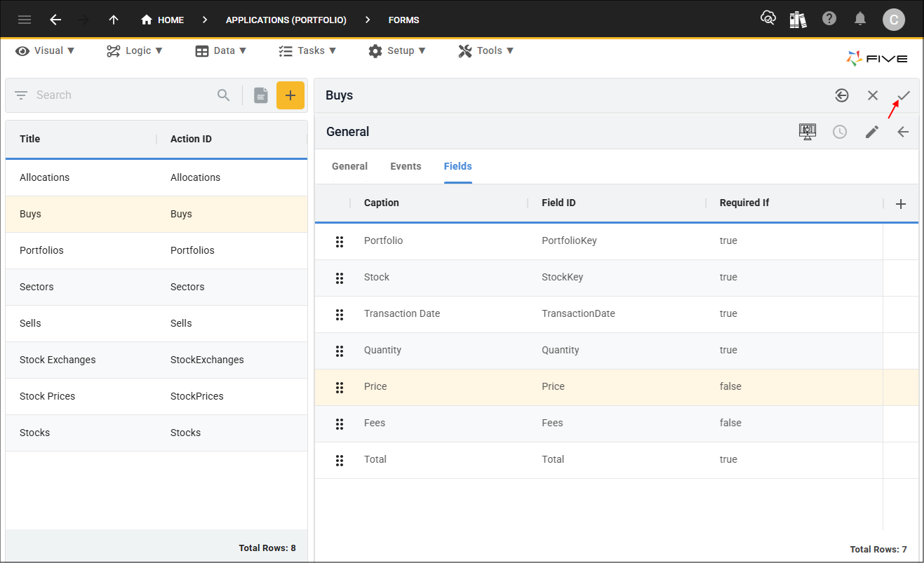Viewport: 924px width, 563px height.
Task: Click the help question mark icon
Action: click(829, 19)
